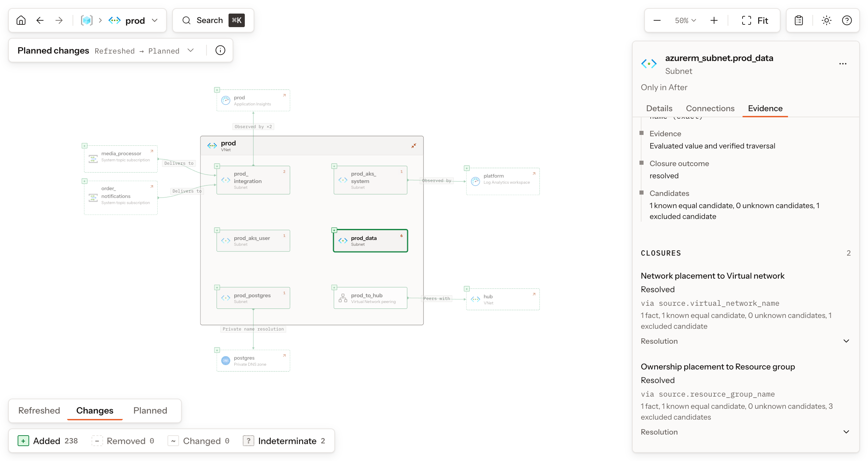Open the platform Log Analytics external arrow
This screenshot has width=868, height=461.
pyautogui.click(x=534, y=174)
